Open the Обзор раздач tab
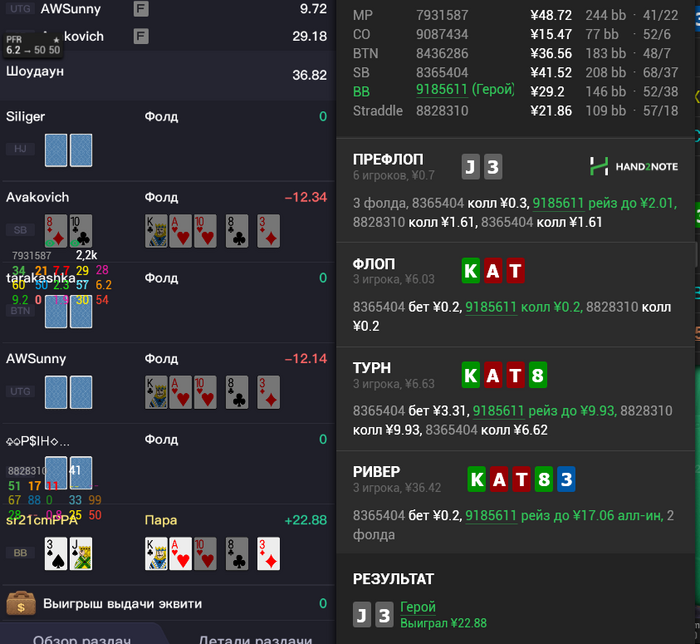 [x=82, y=639]
